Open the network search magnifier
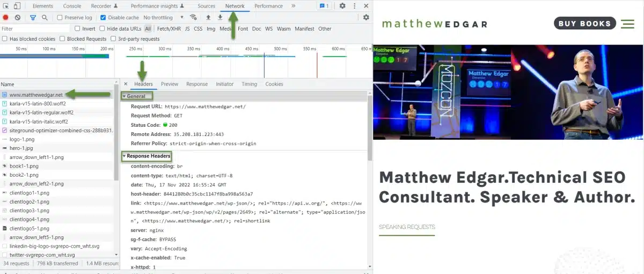Screen dimensions: 644x274 coord(45,17)
